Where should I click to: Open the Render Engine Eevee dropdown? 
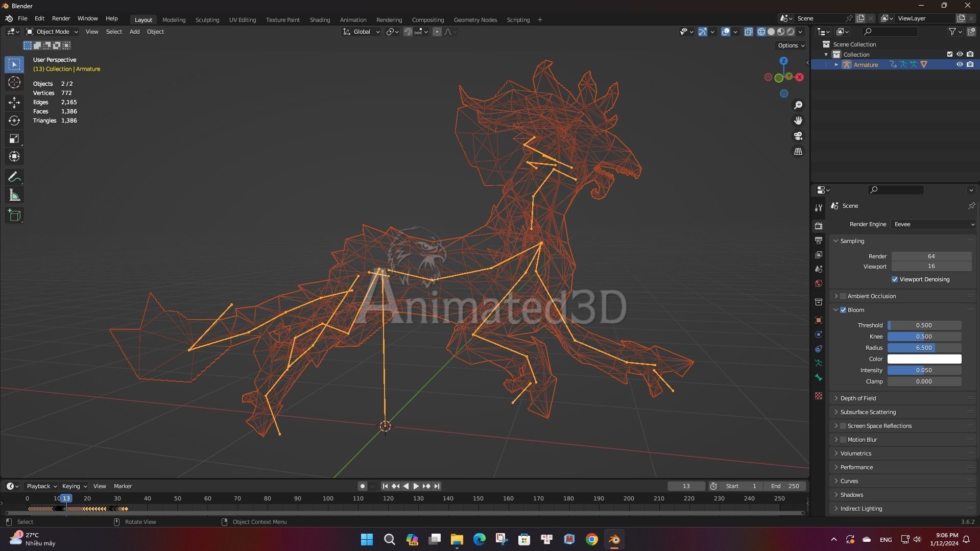pos(934,224)
